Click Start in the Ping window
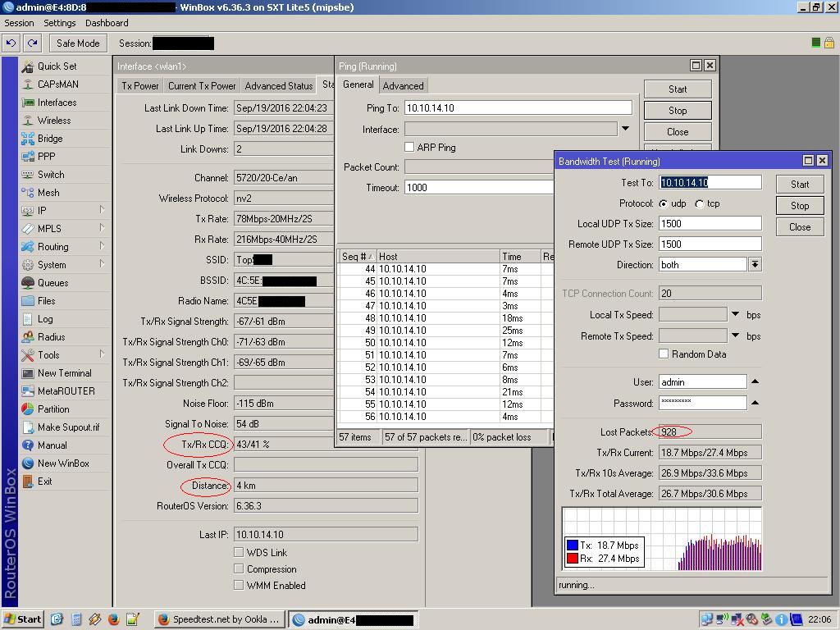 [678, 89]
